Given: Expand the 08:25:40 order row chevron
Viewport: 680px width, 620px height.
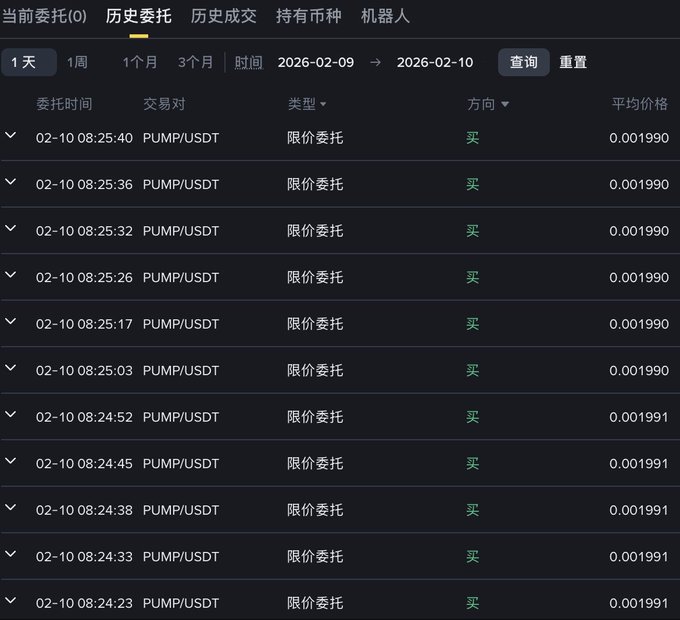Looking at the screenshot, I should [11, 136].
